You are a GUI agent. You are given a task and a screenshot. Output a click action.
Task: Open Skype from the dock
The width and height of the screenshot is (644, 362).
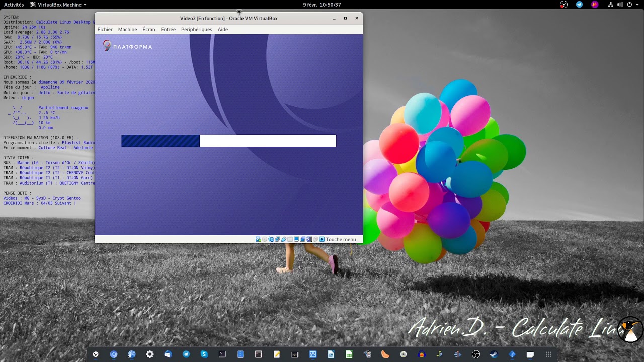coord(204,354)
